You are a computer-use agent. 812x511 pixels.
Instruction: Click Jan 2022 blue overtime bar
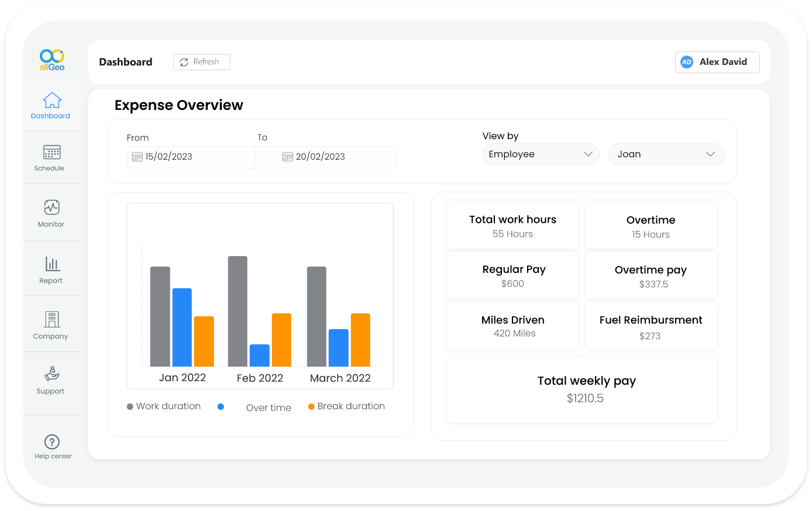(x=182, y=327)
